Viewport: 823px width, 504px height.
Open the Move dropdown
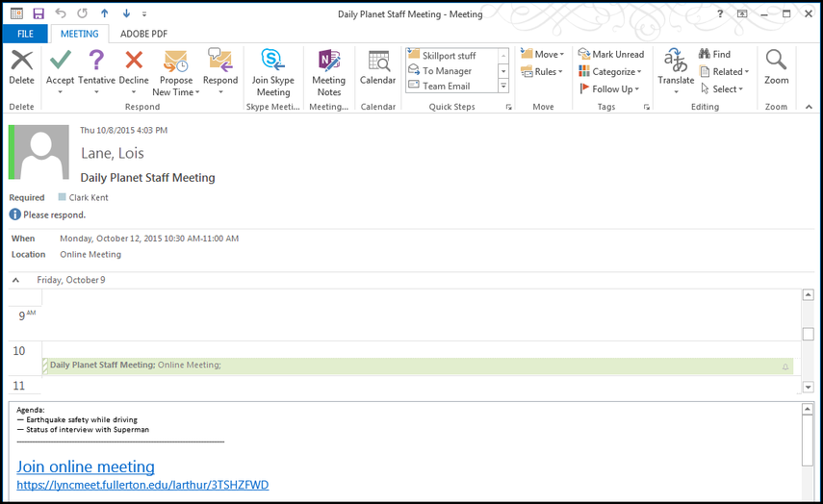(x=542, y=54)
